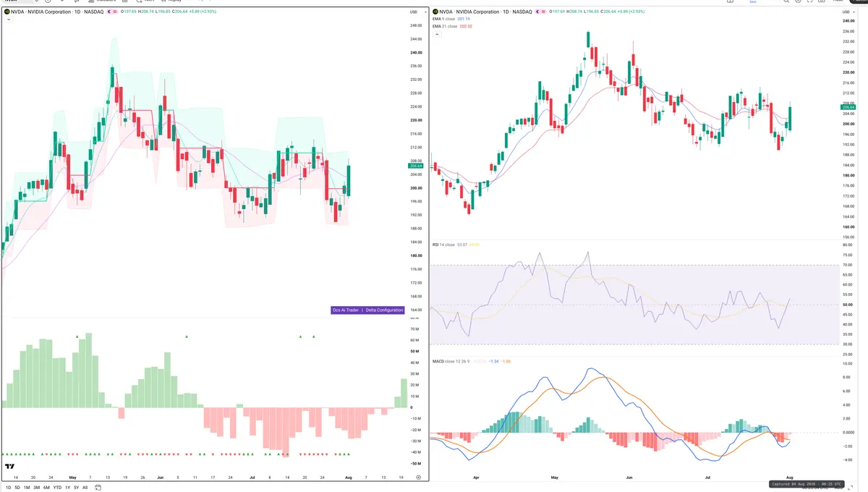Open the USD currency dropdown on right chart
The image size is (868, 492).
847,12
